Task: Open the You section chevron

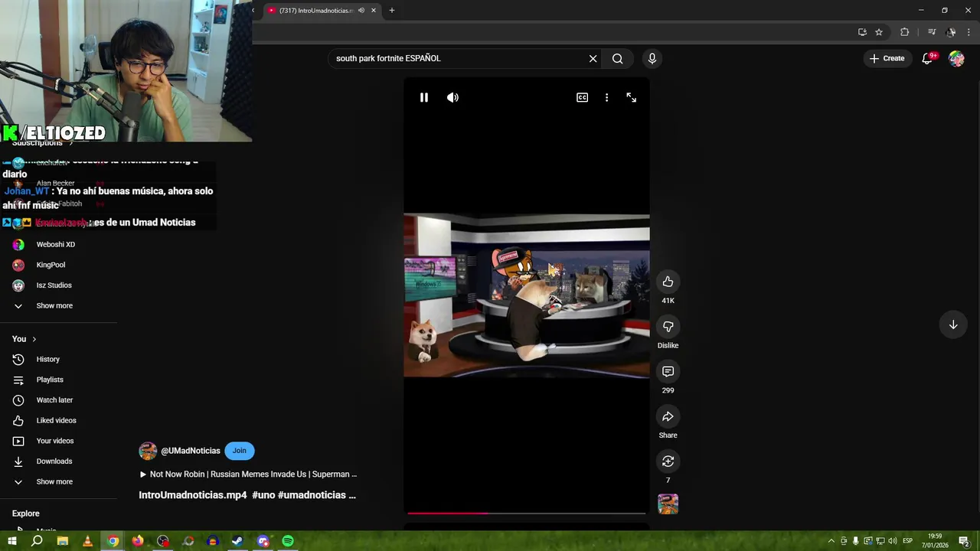Action: point(34,339)
